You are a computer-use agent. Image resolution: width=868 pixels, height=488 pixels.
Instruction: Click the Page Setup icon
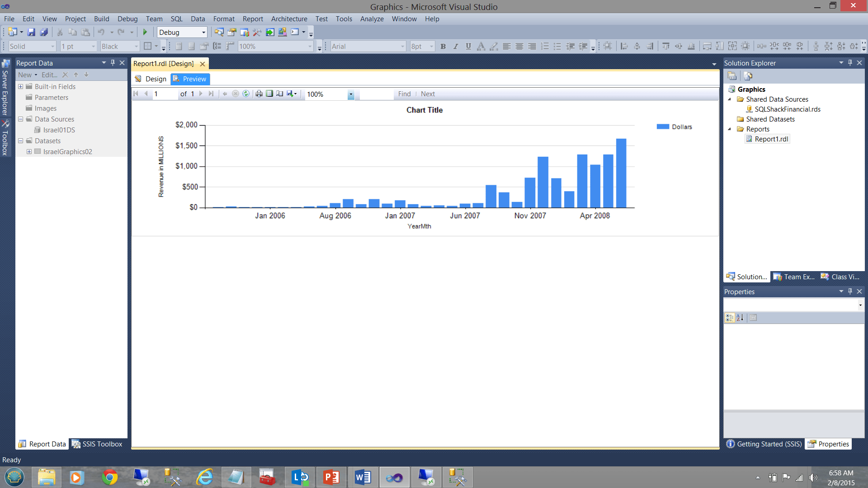(280, 94)
